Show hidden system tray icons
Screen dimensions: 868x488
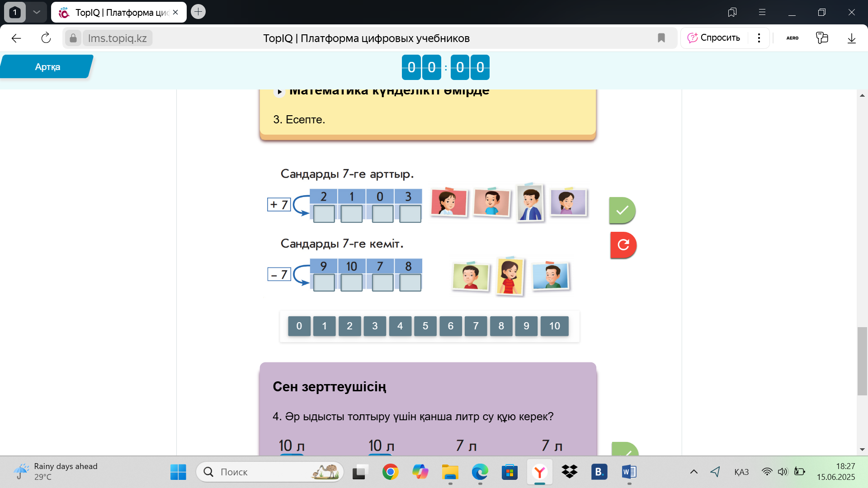point(693,472)
